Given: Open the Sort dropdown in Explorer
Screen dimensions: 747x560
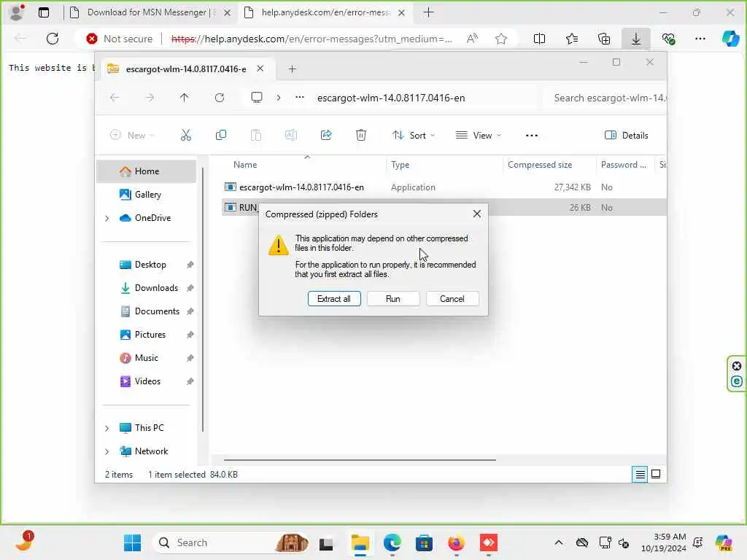Looking at the screenshot, I should 413,135.
